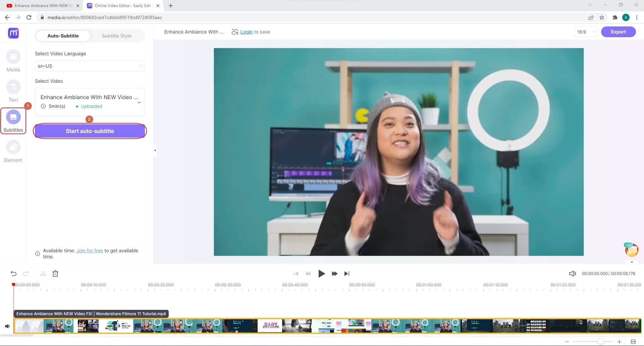Click the Join for free link
The image size is (644, 346).
click(x=90, y=251)
